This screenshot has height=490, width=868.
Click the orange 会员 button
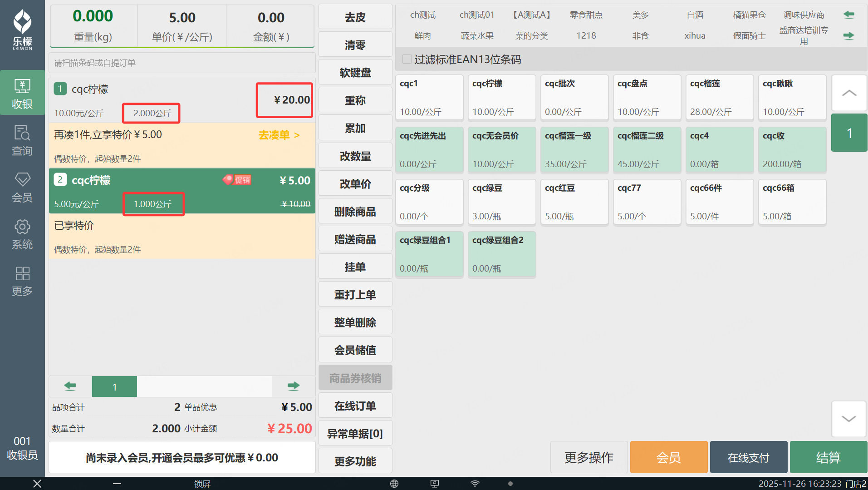(x=669, y=457)
